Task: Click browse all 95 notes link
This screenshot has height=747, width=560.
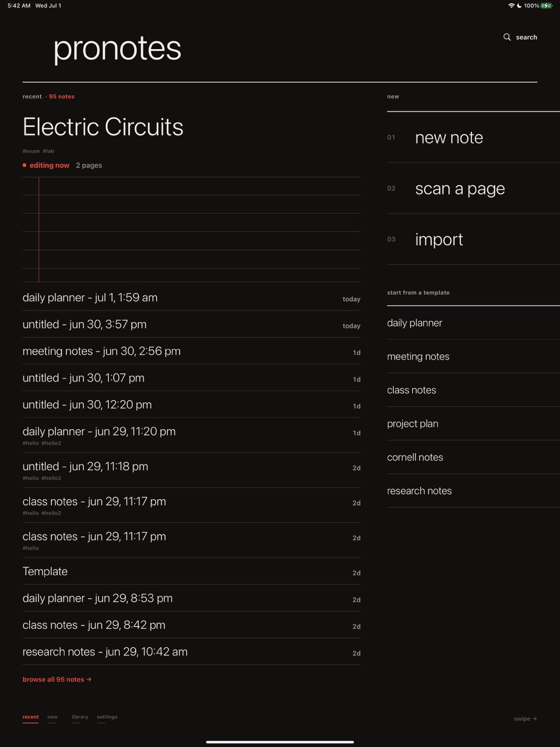Action: (57, 679)
